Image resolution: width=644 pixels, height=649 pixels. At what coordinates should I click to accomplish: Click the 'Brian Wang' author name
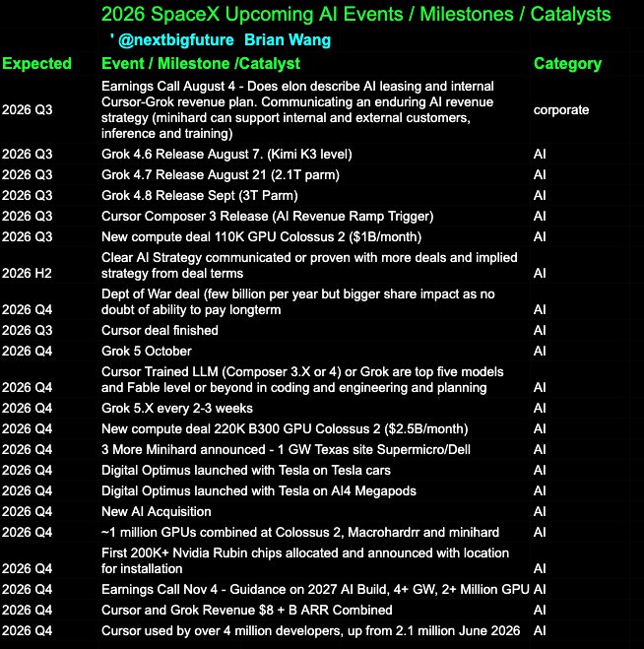pyautogui.click(x=288, y=40)
